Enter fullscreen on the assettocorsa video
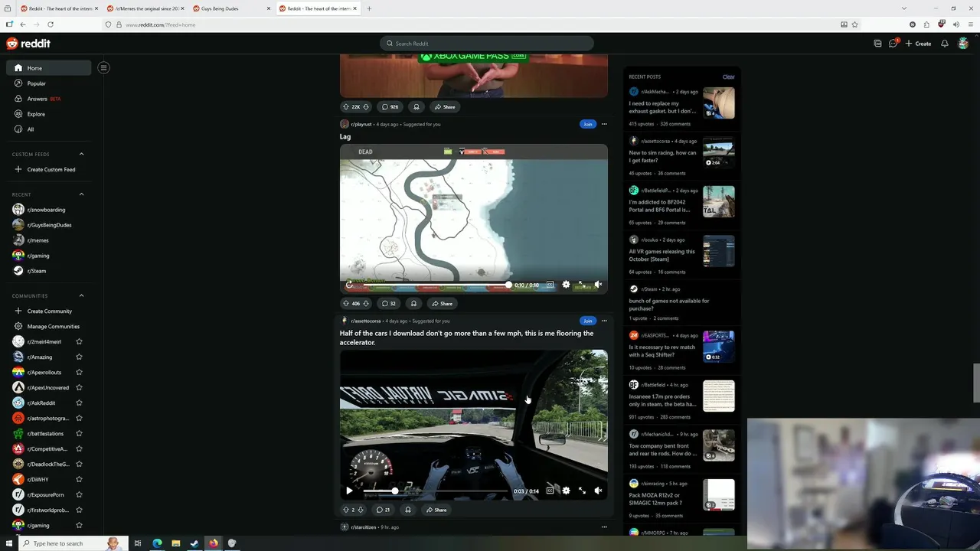 [582, 491]
